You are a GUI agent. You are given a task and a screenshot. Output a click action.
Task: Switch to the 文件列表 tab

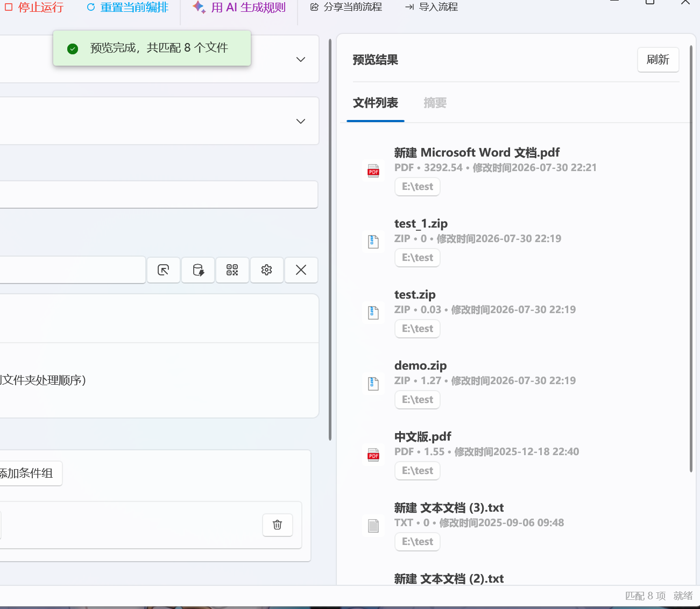(376, 103)
